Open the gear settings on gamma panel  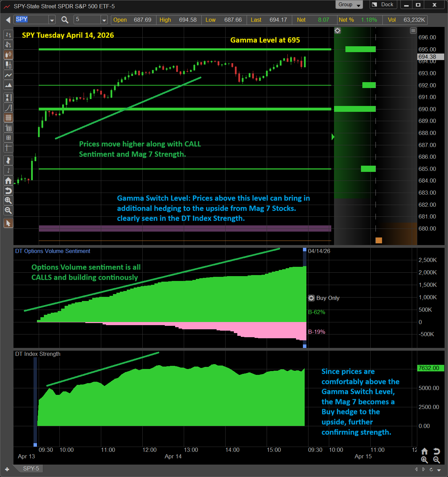coord(337,31)
